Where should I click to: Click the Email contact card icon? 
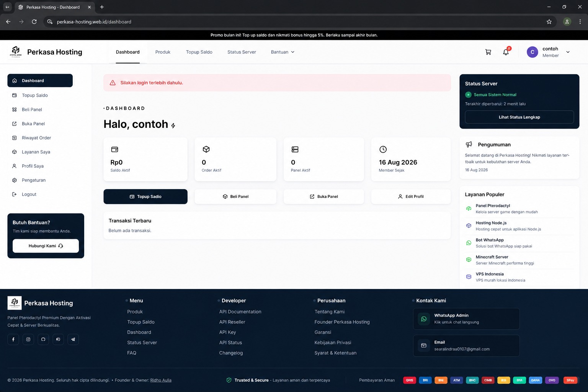(x=424, y=345)
